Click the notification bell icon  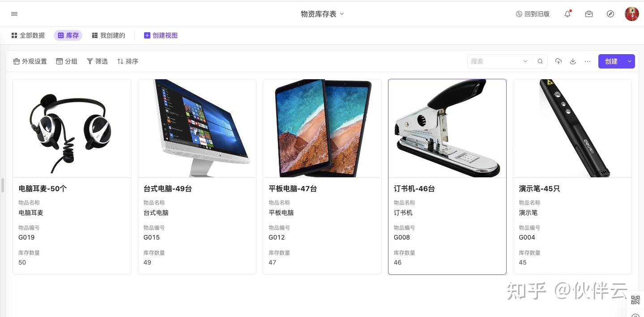pyautogui.click(x=567, y=14)
